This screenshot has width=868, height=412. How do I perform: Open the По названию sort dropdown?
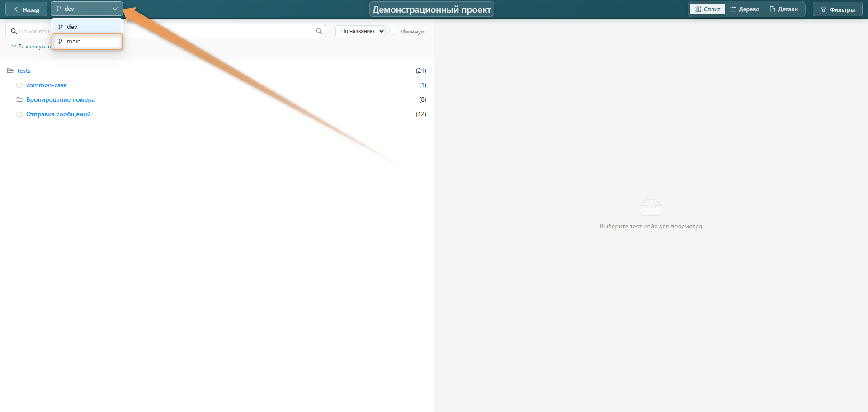(360, 31)
